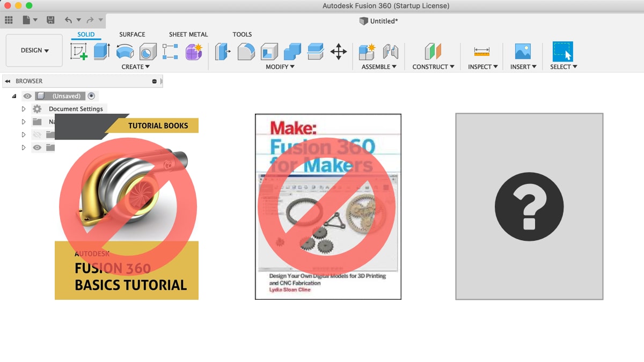Activate the Select tool
The image size is (644, 362).
(x=563, y=51)
